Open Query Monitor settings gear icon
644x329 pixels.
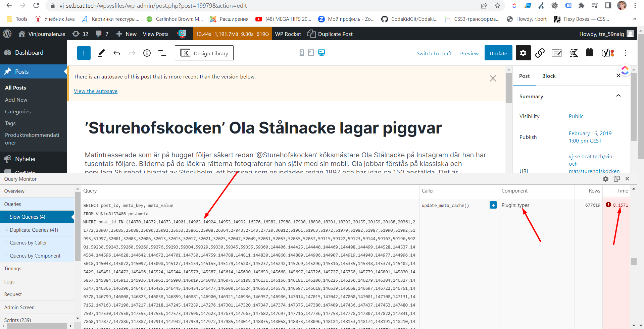[x=605, y=179]
